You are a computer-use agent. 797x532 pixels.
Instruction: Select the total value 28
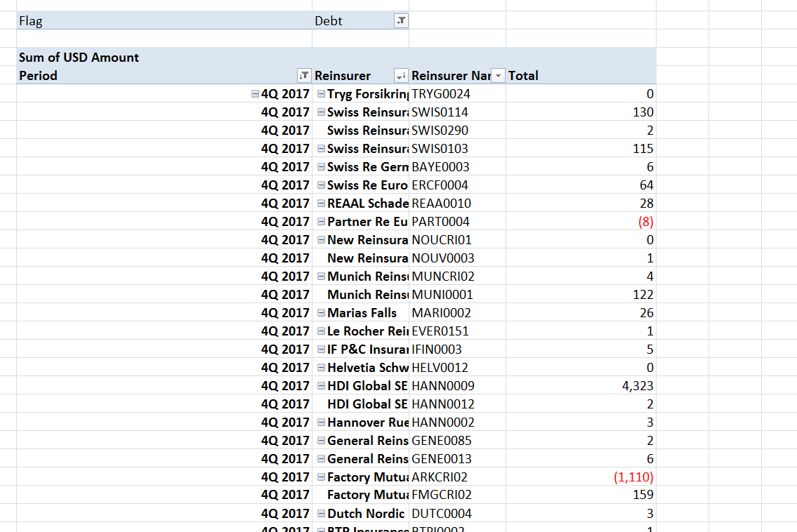coord(581,204)
